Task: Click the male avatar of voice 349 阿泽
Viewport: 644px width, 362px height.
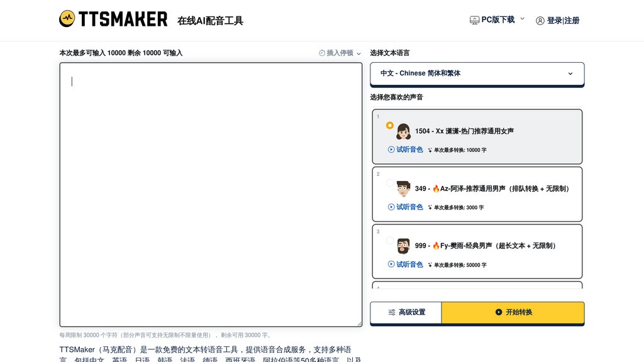Action: pyautogui.click(x=403, y=189)
